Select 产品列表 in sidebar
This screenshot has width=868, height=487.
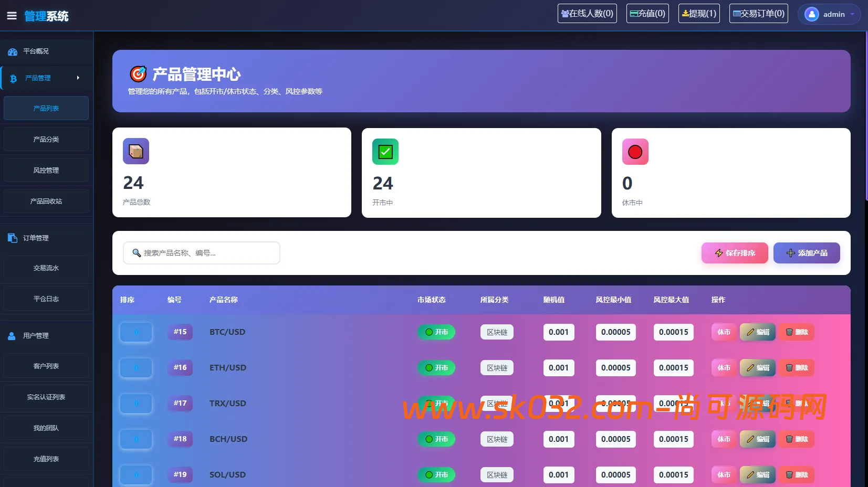[46, 108]
